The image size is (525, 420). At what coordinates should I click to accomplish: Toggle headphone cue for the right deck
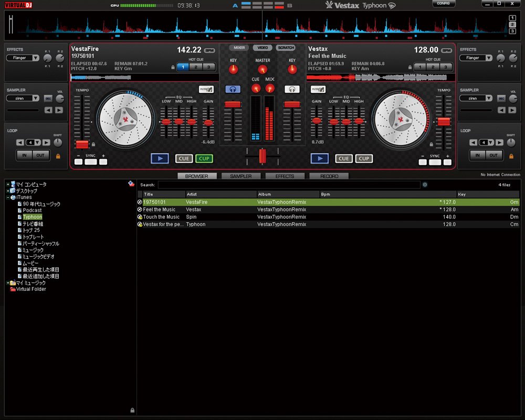[292, 90]
